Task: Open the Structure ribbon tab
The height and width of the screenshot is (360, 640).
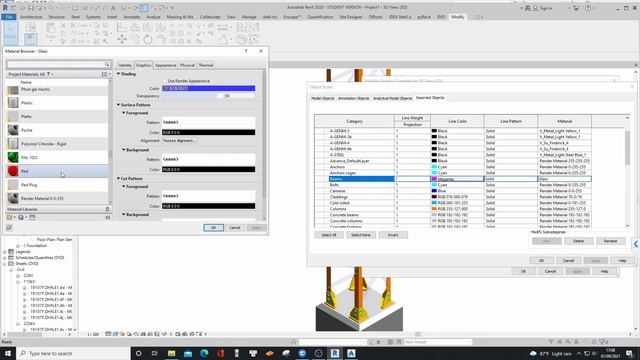Action: coord(57,17)
